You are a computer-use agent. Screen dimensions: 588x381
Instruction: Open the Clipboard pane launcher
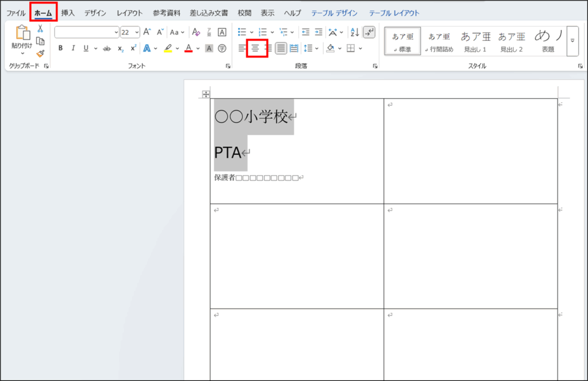(46, 66)
